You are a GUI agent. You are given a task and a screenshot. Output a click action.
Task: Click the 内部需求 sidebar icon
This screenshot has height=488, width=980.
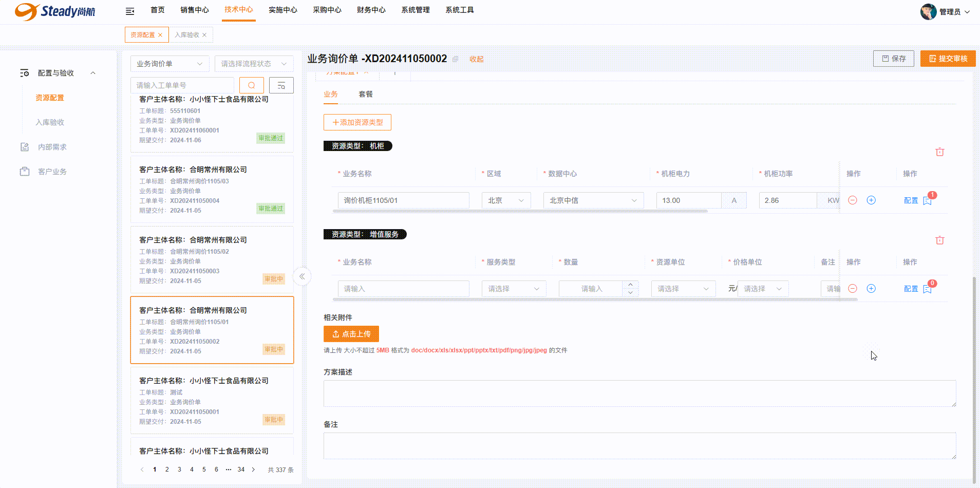pos(25,147)
